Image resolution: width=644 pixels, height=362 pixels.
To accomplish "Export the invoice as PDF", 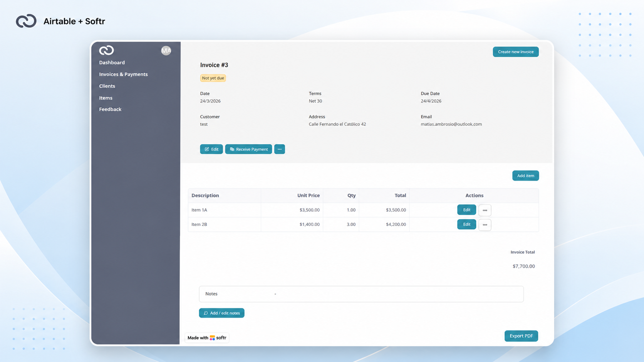I will point(521,336).
